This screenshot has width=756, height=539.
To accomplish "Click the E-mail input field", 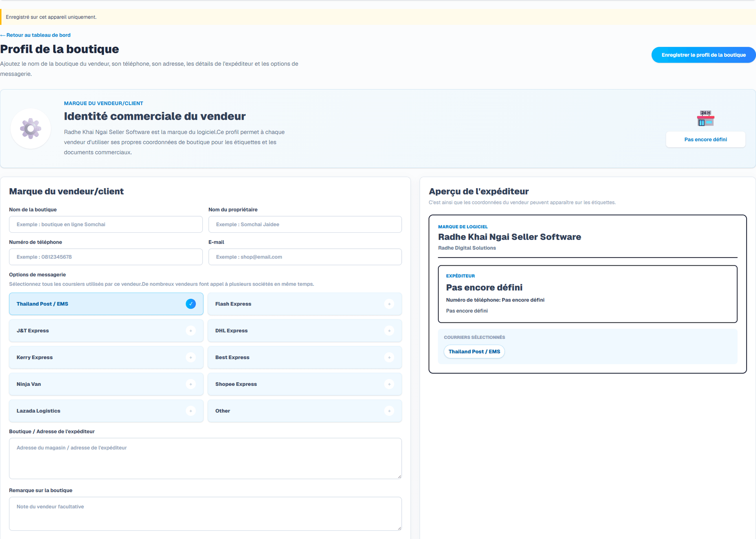I will click(305, 257).
